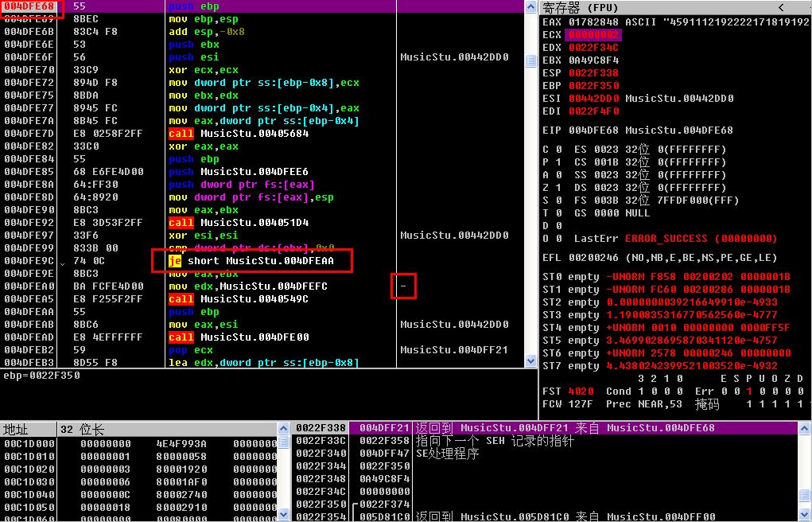Select dump row address 00C1D040
This screenshot has width=812, height=522.
(x=29, y=495)
